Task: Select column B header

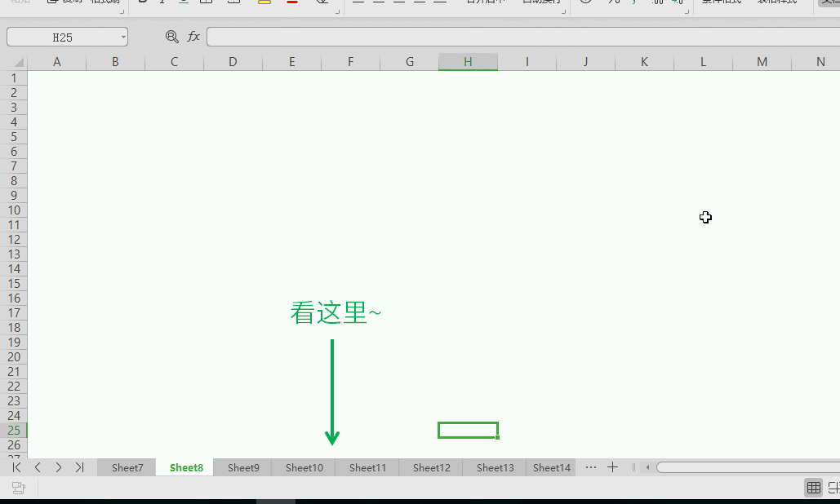Action: point(115,62)
